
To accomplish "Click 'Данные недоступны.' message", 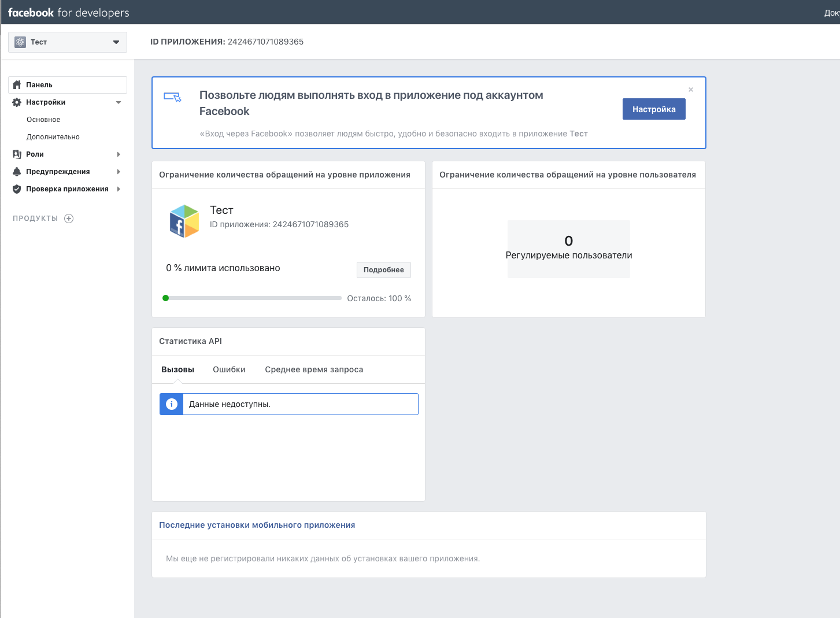I will (230, 404).
